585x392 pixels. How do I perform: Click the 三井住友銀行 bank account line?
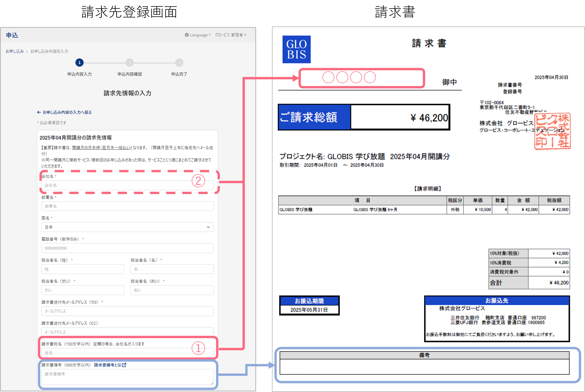click(498, 318)
